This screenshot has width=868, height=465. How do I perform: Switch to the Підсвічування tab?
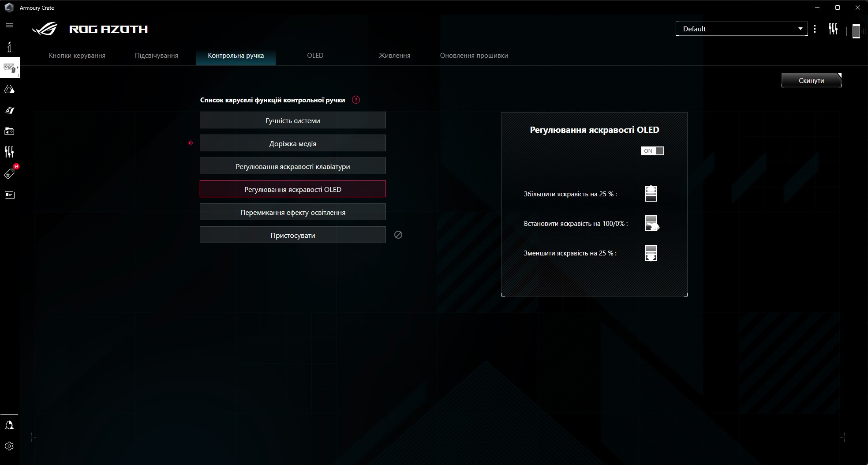pos(156,56)
